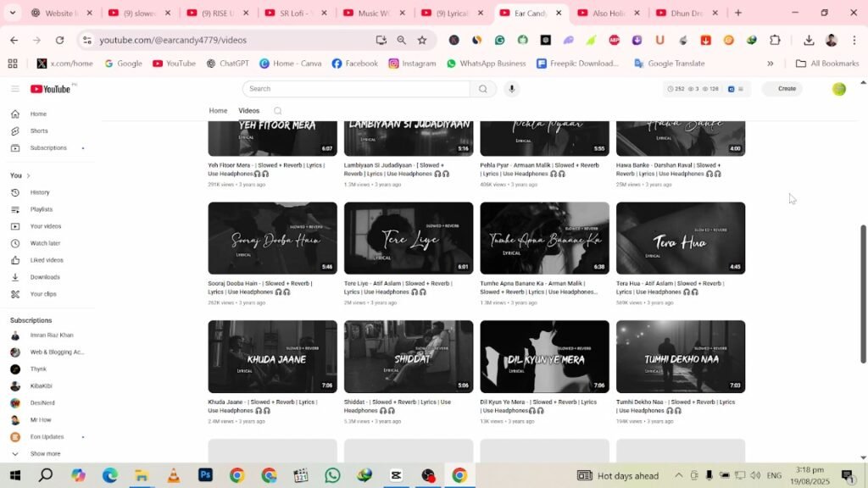Expand Show more subscriptions
This screenshot has height=488, width=868.
point(45,454)
